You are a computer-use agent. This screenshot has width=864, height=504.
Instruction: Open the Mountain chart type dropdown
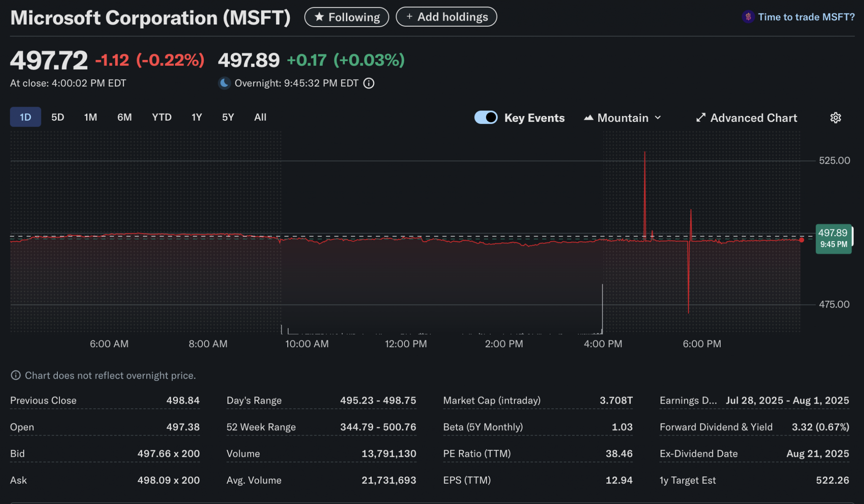pos(623,118)
